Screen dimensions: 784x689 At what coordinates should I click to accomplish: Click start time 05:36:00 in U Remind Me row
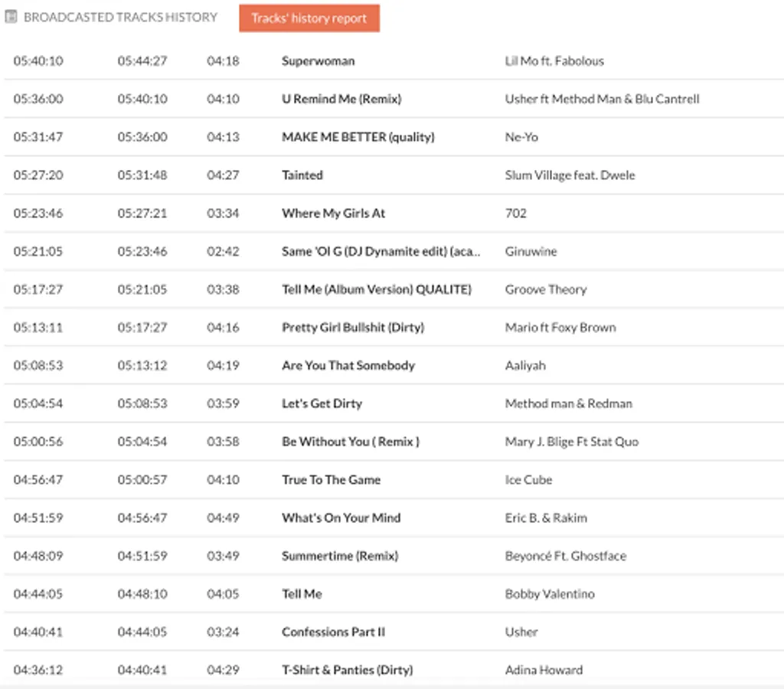click(x=38, y=99)
